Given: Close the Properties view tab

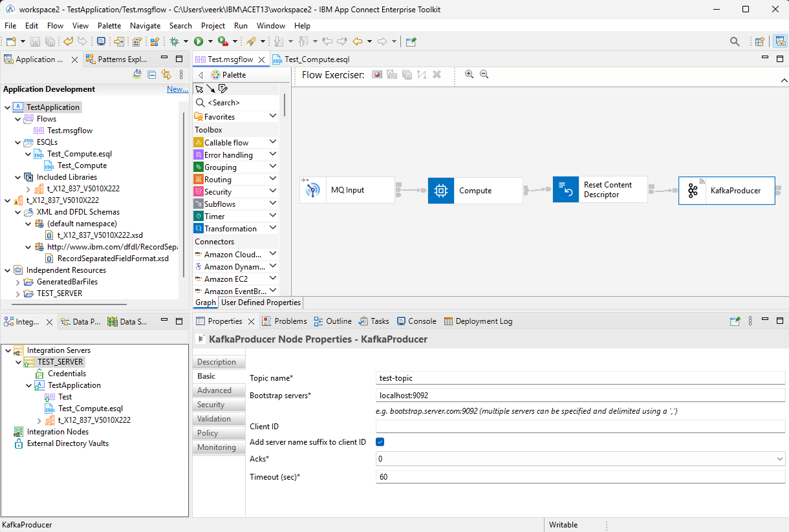Looking at the screenshot, I should [x=252, y=321].
